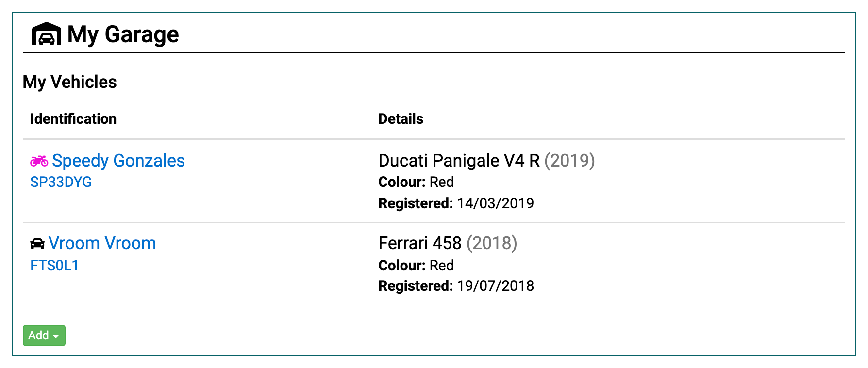
Task: Click the My Vehicles subheading
Action: 70,82
